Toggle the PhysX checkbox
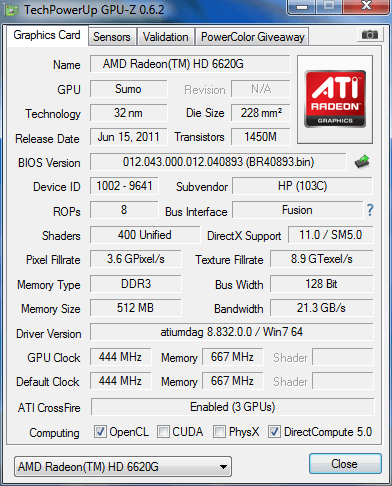Viewport: 392px width, 486px height. point(219,432)
